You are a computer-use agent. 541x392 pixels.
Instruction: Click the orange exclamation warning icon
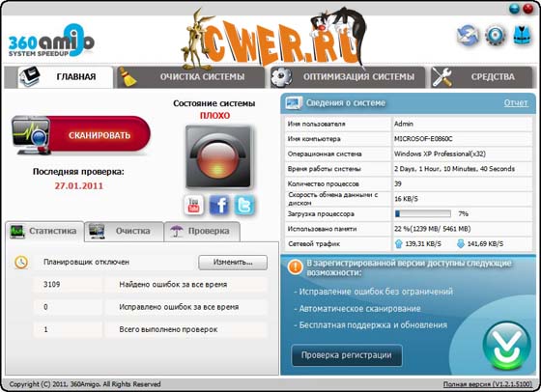click(296, 266)
